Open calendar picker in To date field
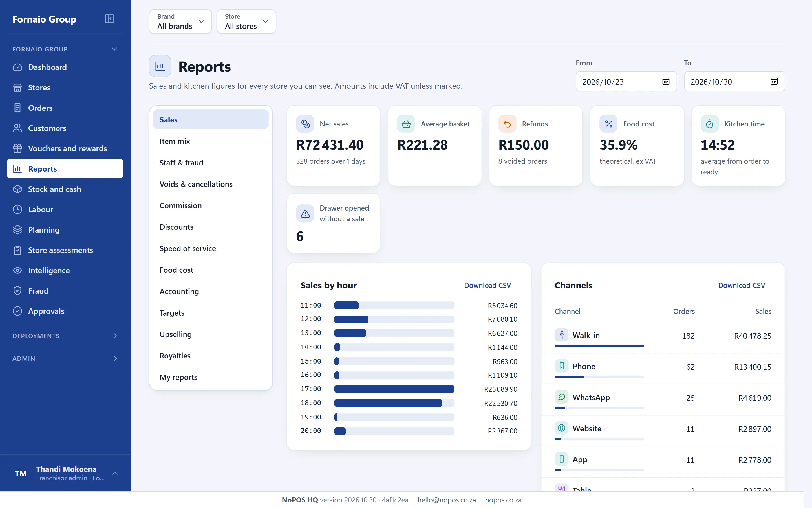This screenshot has width=812, height=508. click(774, 81)
